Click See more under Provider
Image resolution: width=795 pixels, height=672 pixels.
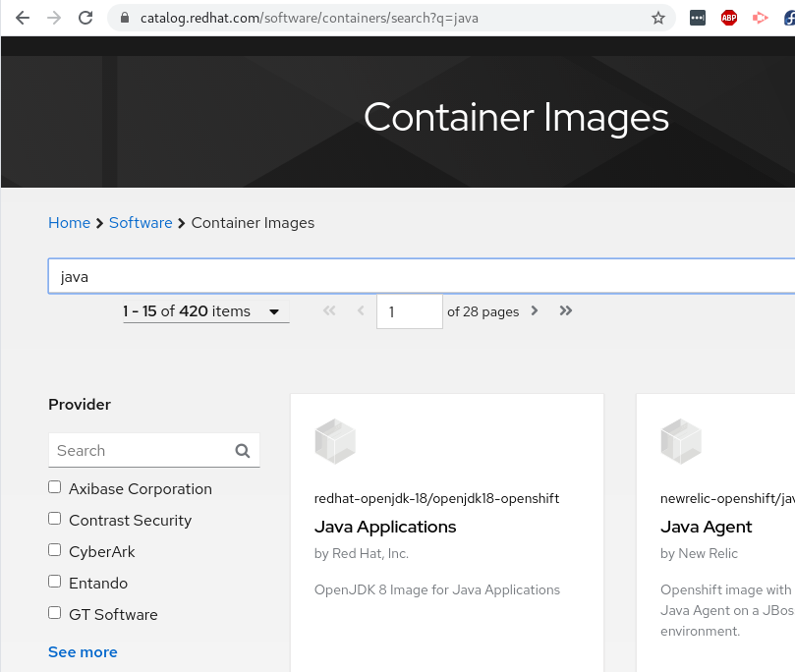point(83,652)
